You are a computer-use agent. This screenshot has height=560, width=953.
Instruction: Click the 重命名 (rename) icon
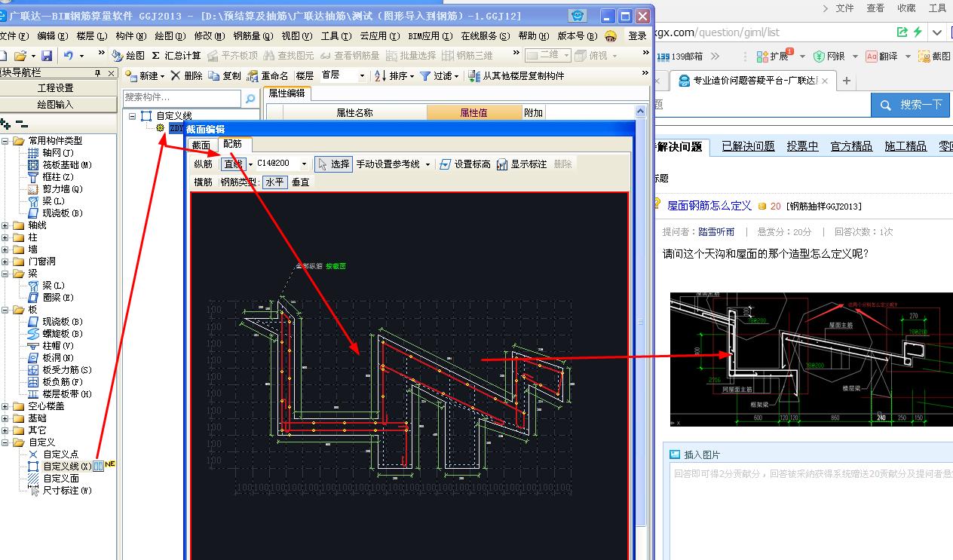(253, 75)
